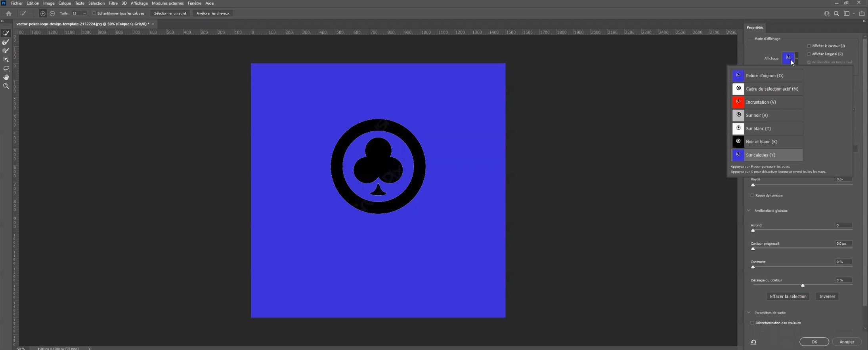Viewport: 868px width, 350px height.
Task: Select the Zoom tool
Action: point(6,86)
